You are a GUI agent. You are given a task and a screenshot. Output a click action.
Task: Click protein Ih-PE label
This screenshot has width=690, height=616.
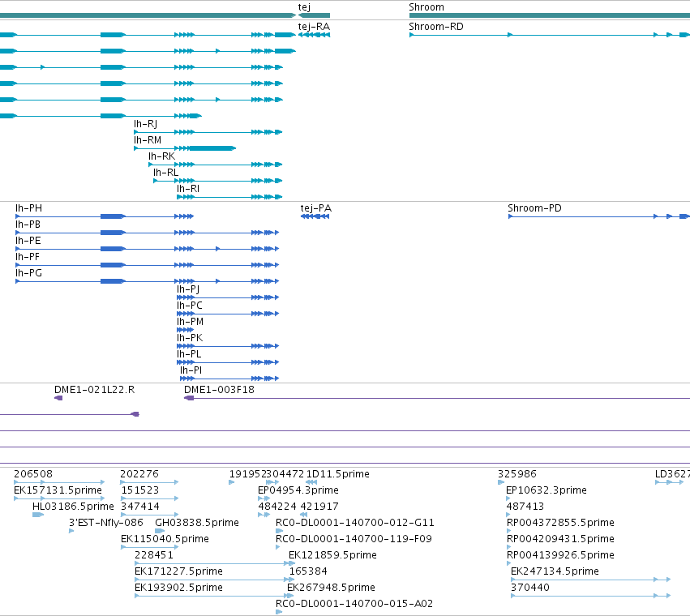pos(28,241)
